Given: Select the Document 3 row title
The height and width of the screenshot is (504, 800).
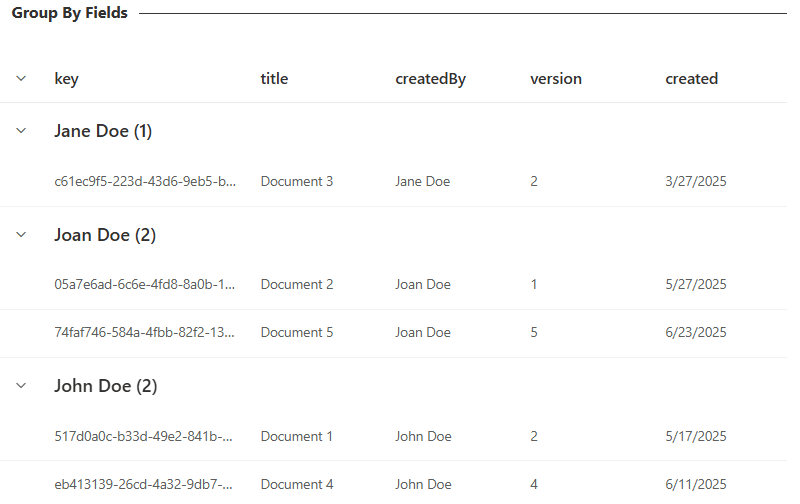Looking at the screenshot, I should coord(297,182).
